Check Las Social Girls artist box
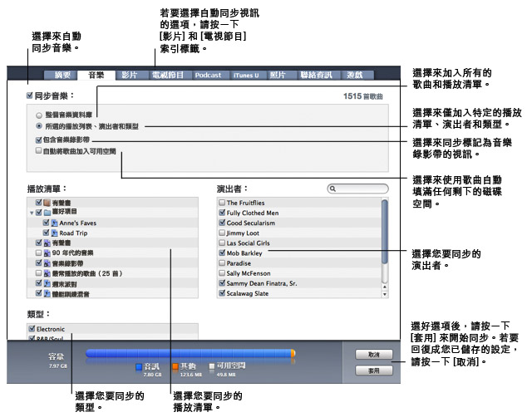This screenshot has width=532, height=417. pos(222,243)
